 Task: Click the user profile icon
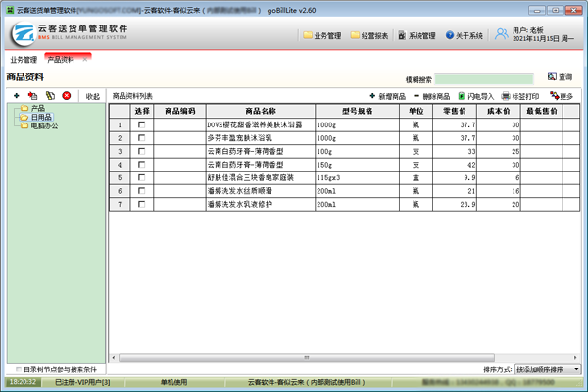502,34
